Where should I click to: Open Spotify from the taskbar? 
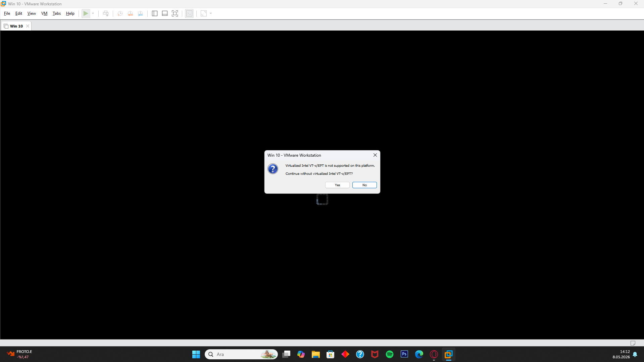click(390, 354)
